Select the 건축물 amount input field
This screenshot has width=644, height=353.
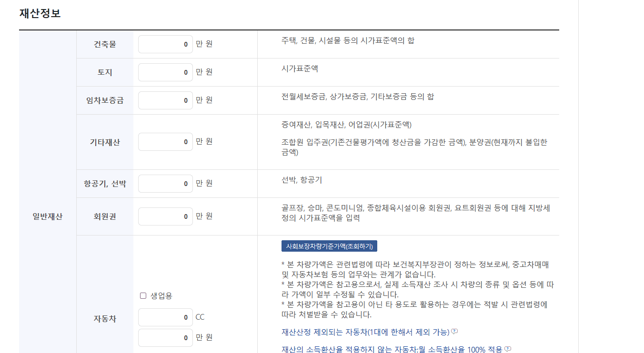click(x=164, y=44)
